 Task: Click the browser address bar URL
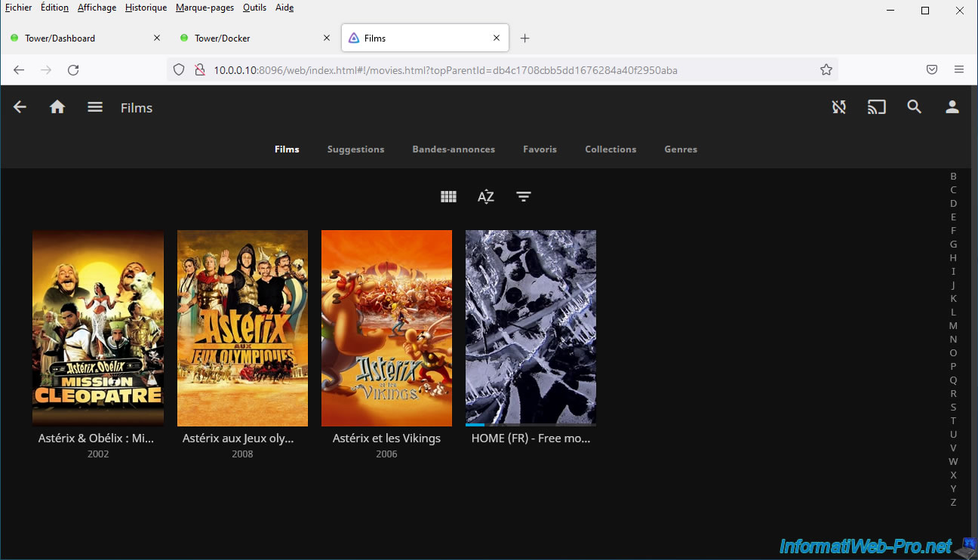[x=445, y=70]
